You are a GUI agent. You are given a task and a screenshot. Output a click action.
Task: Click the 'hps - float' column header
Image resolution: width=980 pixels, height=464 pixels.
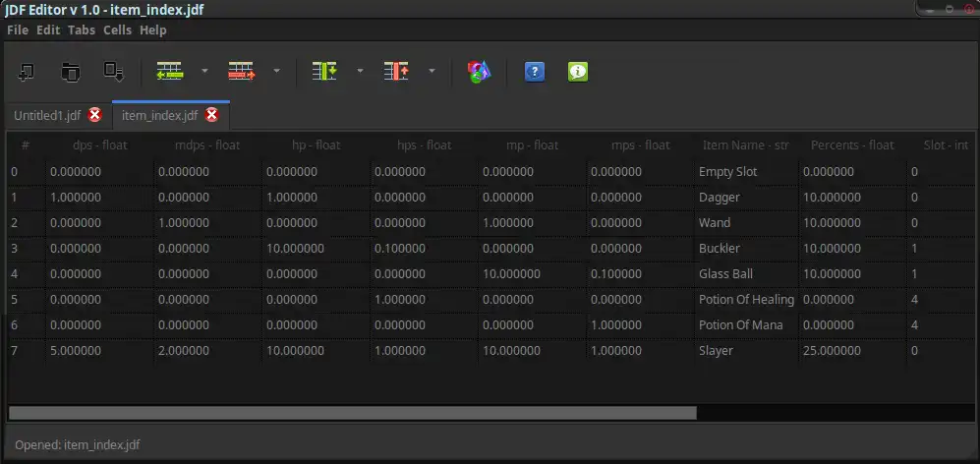tap(425, 145)
